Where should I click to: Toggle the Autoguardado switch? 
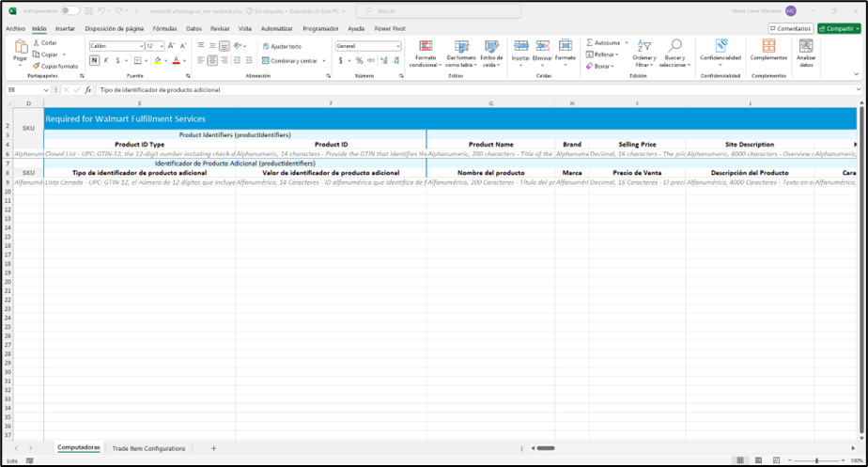70,10
